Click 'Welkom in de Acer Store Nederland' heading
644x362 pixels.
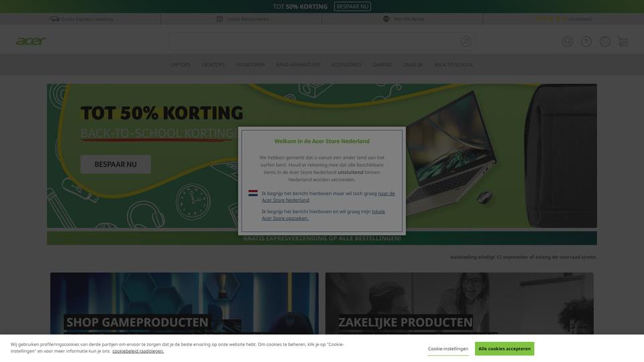(x=321, y=141)
